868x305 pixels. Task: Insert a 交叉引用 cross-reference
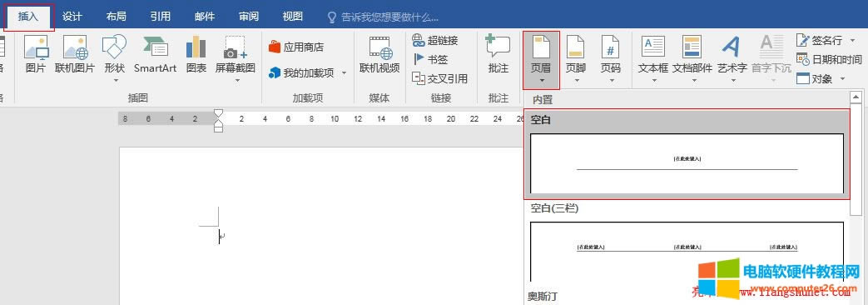[440, 78]
